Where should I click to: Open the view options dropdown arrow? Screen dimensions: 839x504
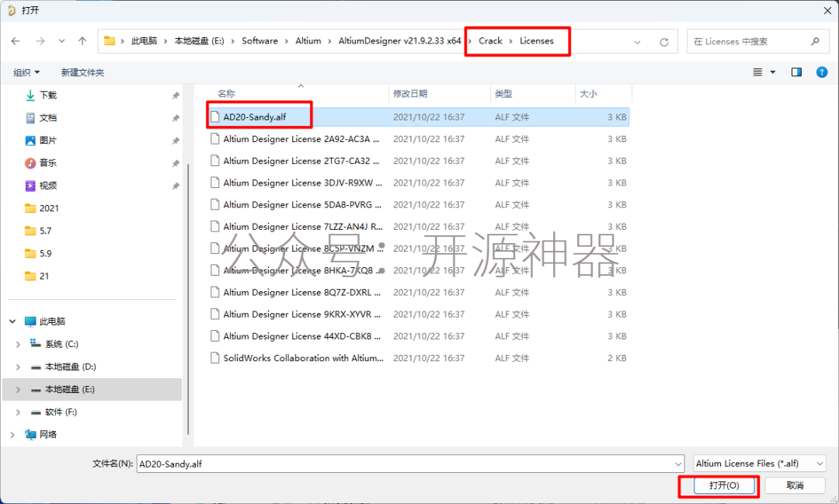773,72
